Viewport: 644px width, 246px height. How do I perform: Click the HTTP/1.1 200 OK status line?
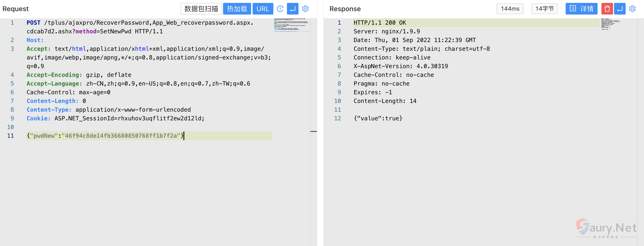point(380,23)
